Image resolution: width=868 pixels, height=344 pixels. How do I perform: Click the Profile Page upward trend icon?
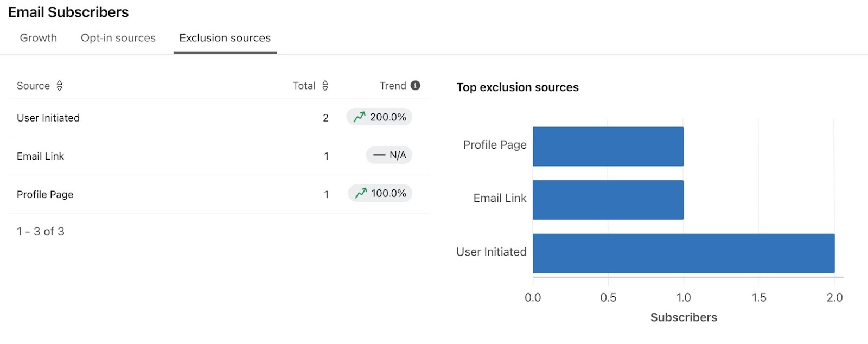pos(361,193)
